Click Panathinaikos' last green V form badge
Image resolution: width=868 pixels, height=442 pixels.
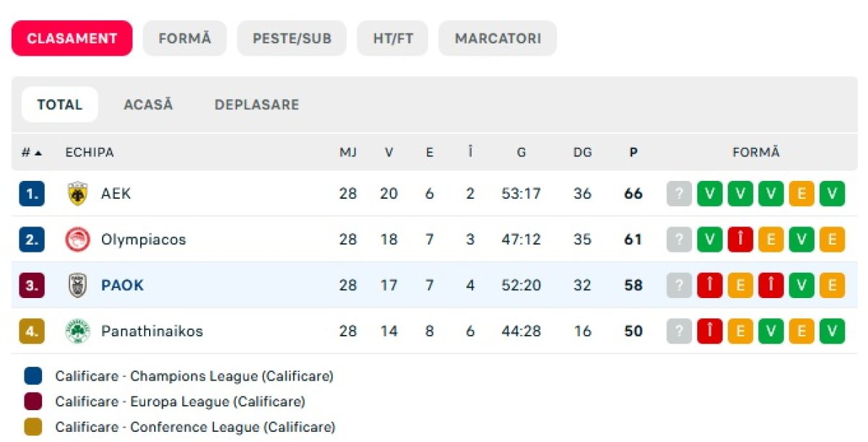coord(832,331)
